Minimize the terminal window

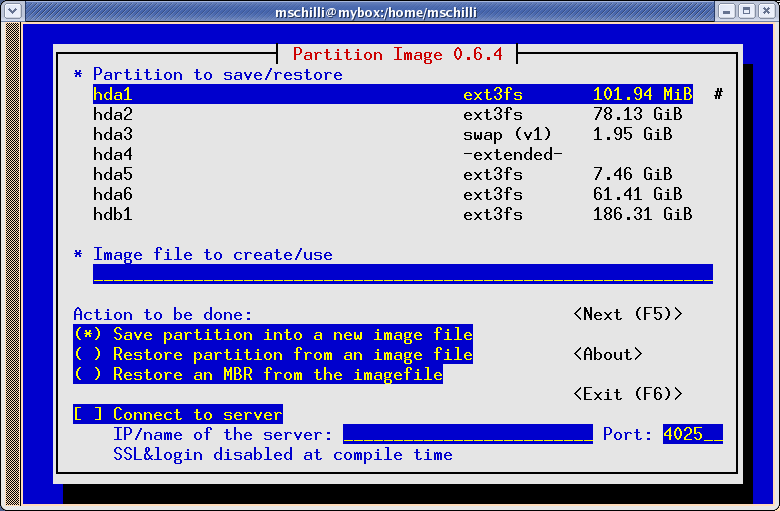726,11
